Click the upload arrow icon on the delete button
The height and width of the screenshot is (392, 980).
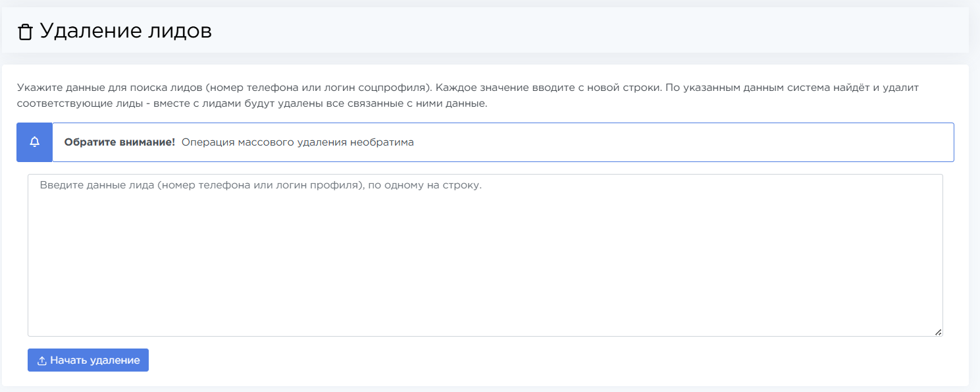tap(41, 361)
